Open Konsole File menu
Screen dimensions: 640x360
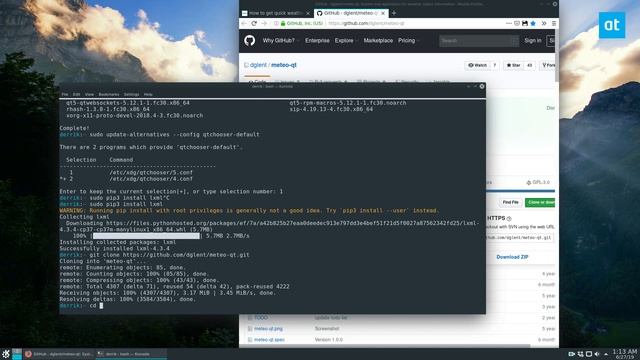65,94
